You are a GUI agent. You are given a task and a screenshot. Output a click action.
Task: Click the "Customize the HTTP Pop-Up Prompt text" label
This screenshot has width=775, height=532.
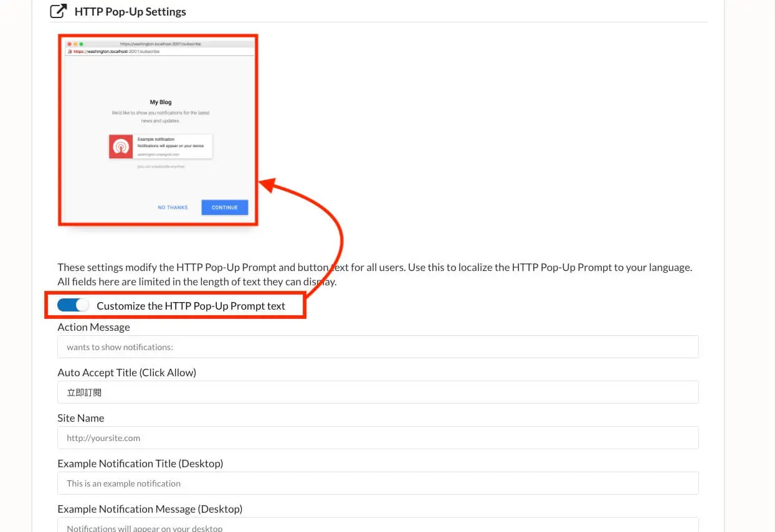tap(191, 306)
